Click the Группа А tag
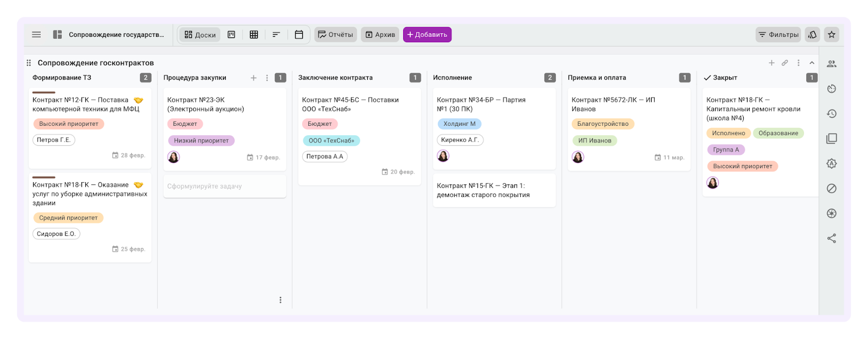Image resolution: width=868 pixels, height=339 pixels. tap(726, 150)
